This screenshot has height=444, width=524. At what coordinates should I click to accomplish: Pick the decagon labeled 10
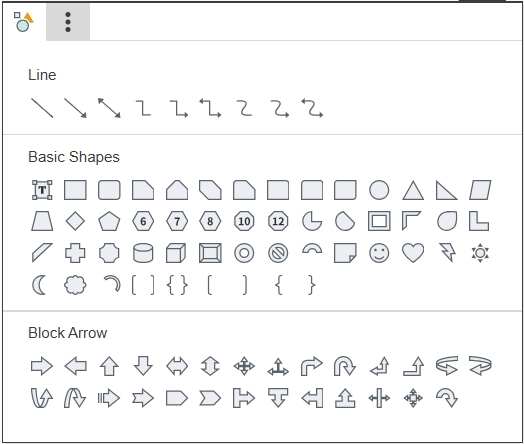point(244,221)
